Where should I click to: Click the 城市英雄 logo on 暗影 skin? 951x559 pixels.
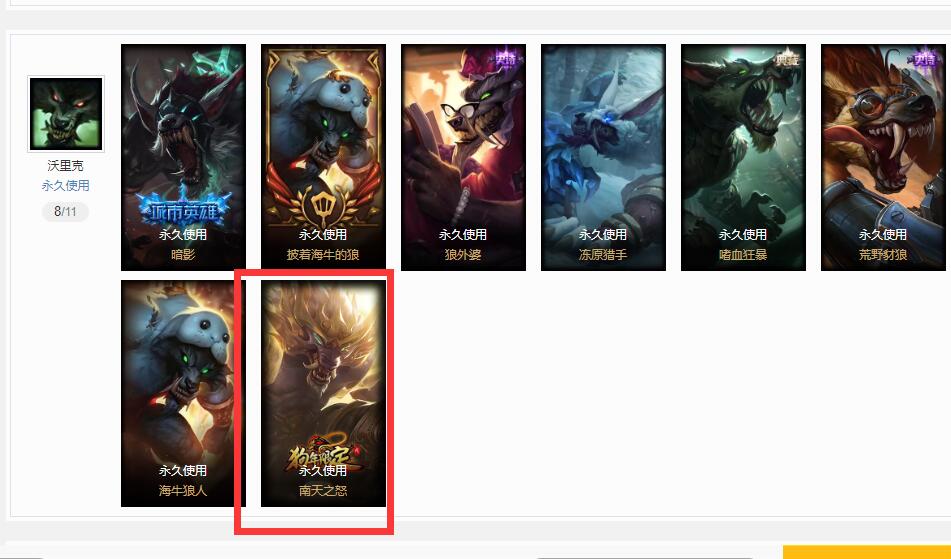(183, 209)
